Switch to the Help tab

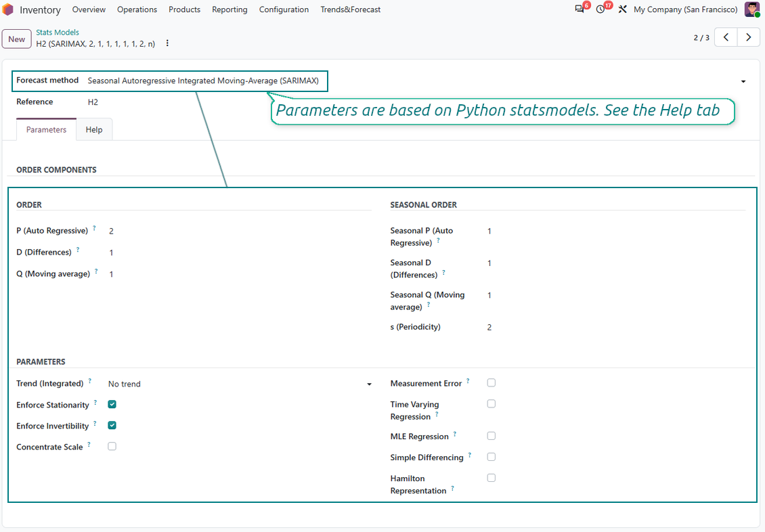coord(94,130)
